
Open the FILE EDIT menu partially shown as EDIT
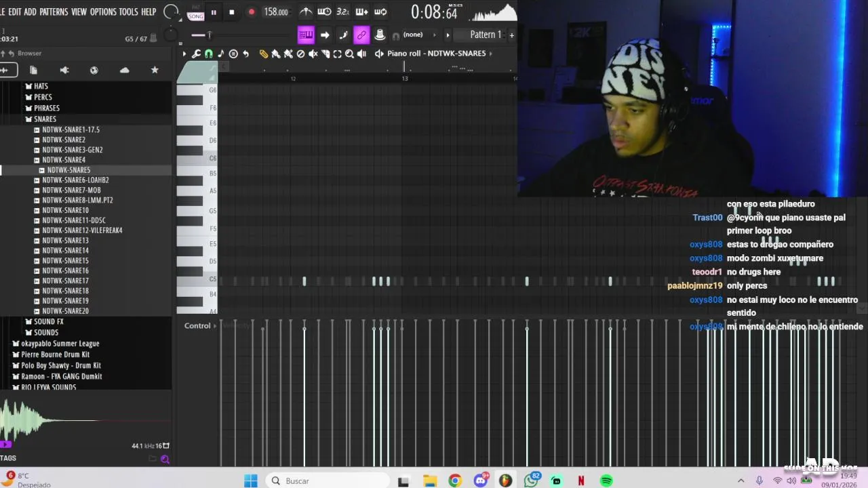pos(14,12)
